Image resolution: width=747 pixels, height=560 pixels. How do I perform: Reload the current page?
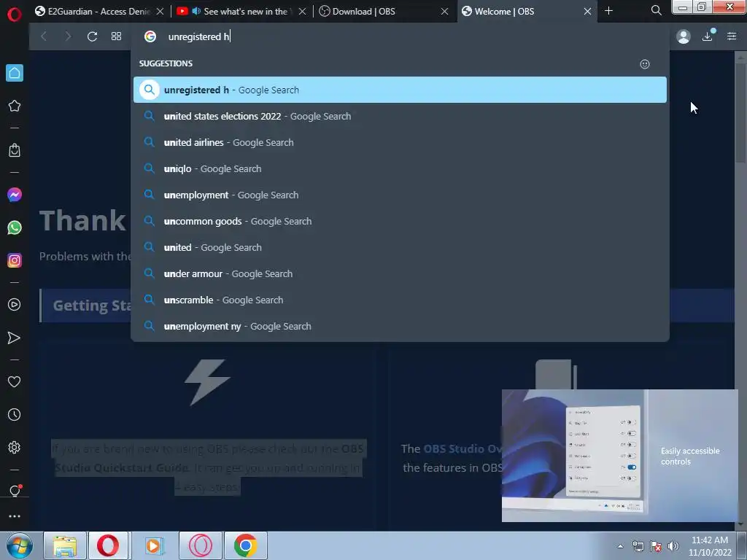[93, 36]
